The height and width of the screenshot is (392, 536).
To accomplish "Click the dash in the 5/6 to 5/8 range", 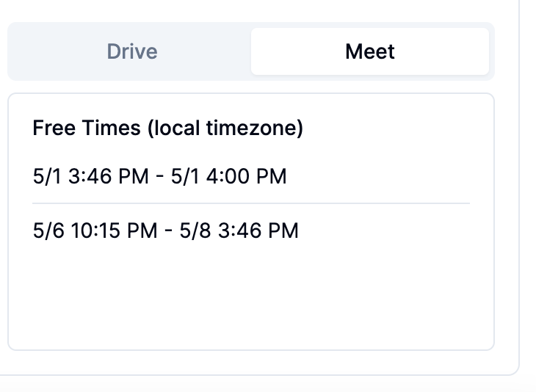I will tap(168, 231).
